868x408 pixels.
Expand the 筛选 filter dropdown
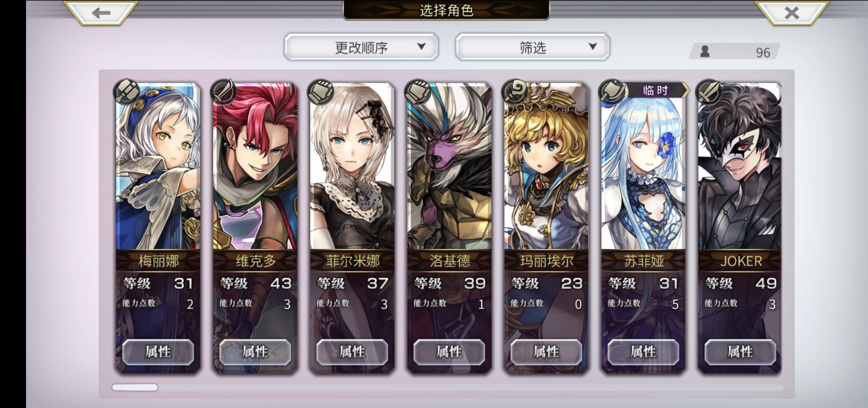click(x=532, y=47)
